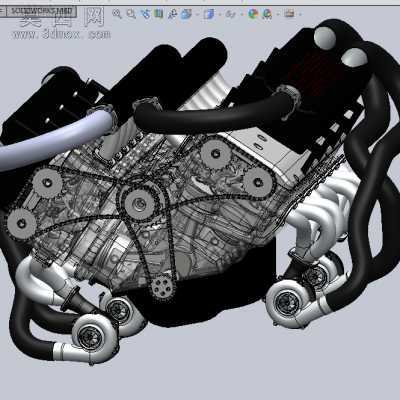Click the Edit Appearance color ball icon
400x400 pixels.
(x=253, y=14)
